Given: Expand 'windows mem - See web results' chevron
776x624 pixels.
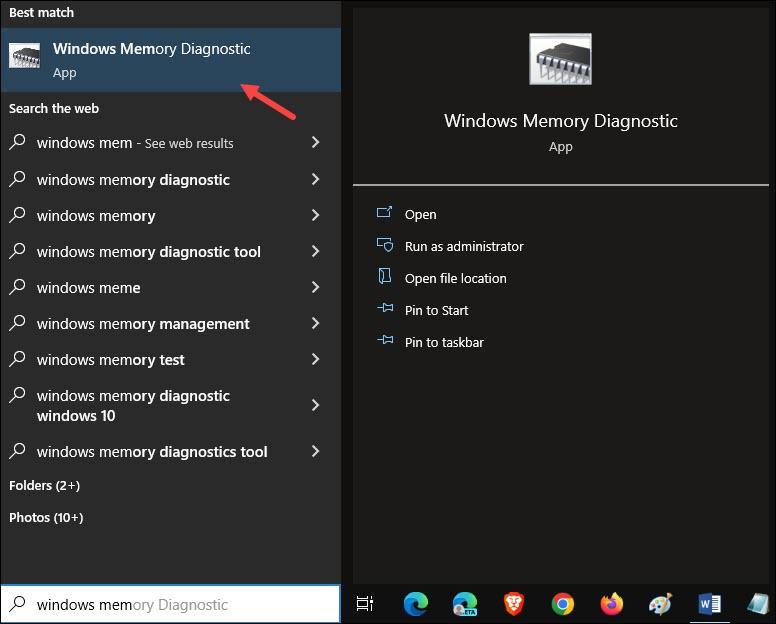Looking at the screenshot, I should pos(315,143).
